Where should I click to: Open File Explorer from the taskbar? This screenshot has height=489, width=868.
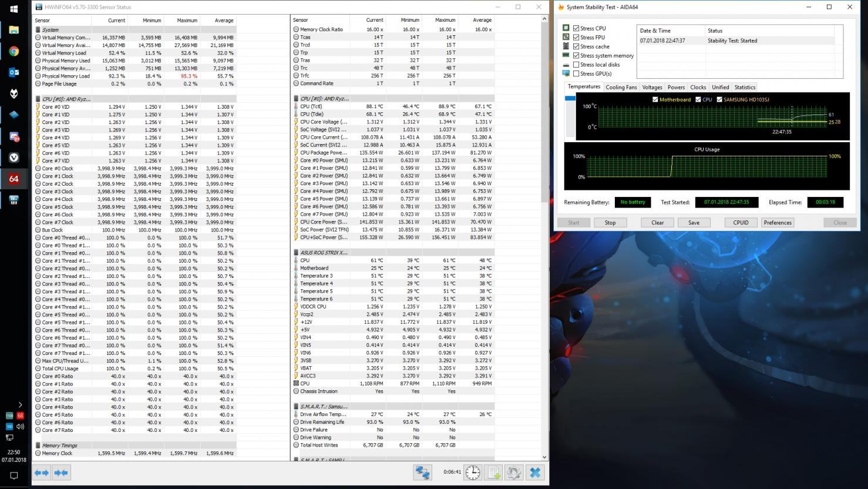(14, 30)
